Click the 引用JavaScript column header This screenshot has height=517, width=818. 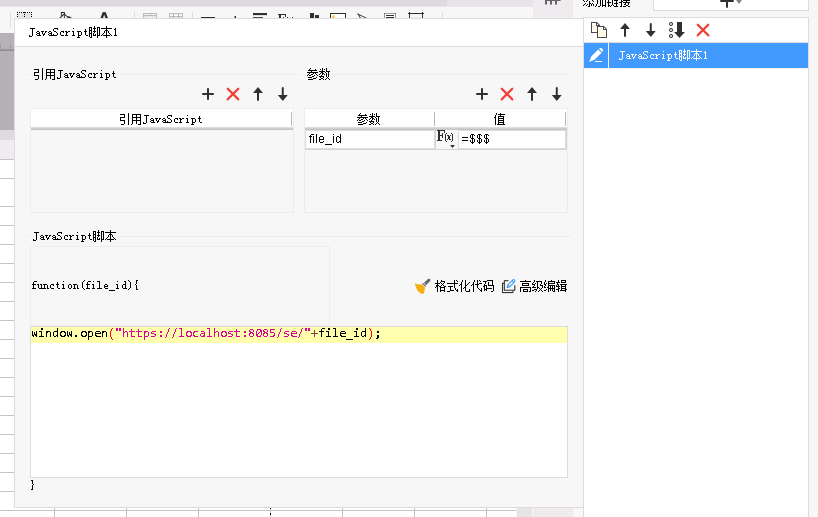coord(161,119)
